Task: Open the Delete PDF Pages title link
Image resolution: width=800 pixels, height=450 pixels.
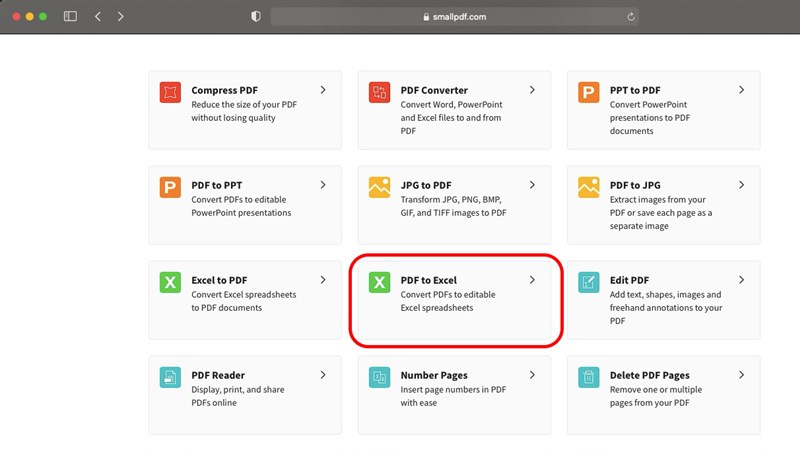Action: [x=649, y=375]
